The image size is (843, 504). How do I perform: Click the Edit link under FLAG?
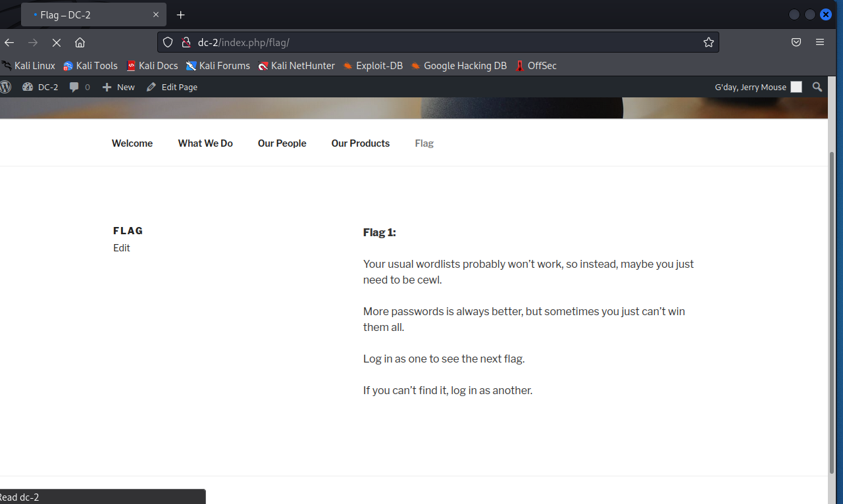click(x=122, y=248)
